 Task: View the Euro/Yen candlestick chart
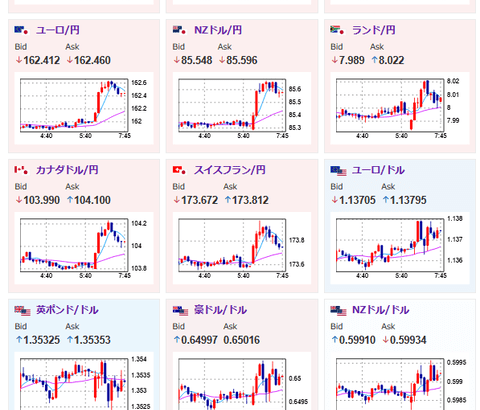click(84, 108)
